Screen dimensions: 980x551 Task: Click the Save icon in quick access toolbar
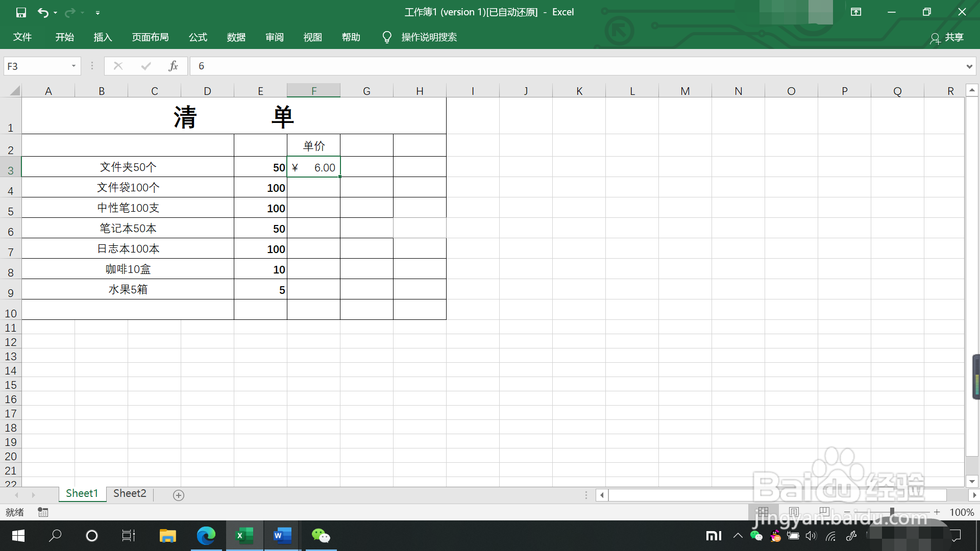click(x=21, y=12)
